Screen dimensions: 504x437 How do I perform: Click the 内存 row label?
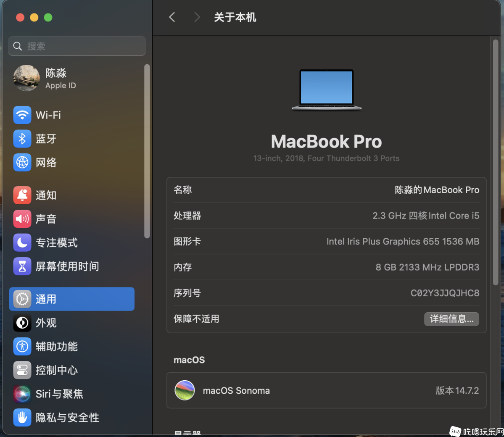tap(182, 267)
